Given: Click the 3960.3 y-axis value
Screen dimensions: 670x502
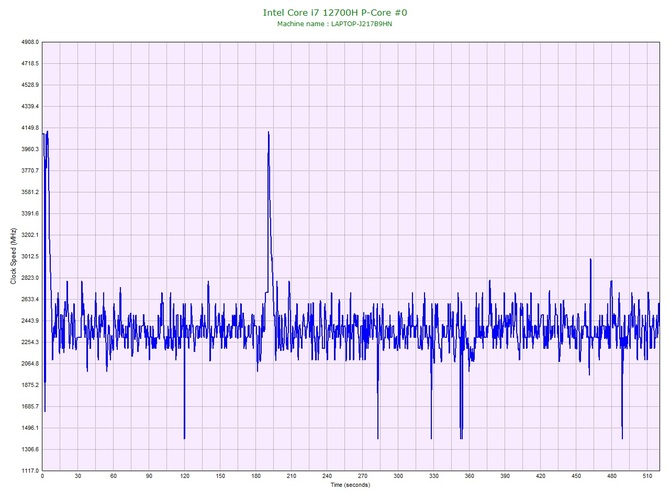Looking at the screenshot, I should (30, 150).
